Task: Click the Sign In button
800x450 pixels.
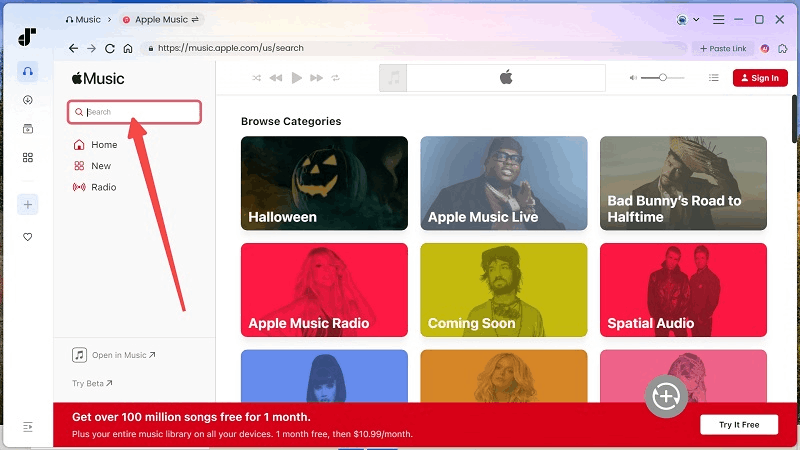Action: pos(760,78)
